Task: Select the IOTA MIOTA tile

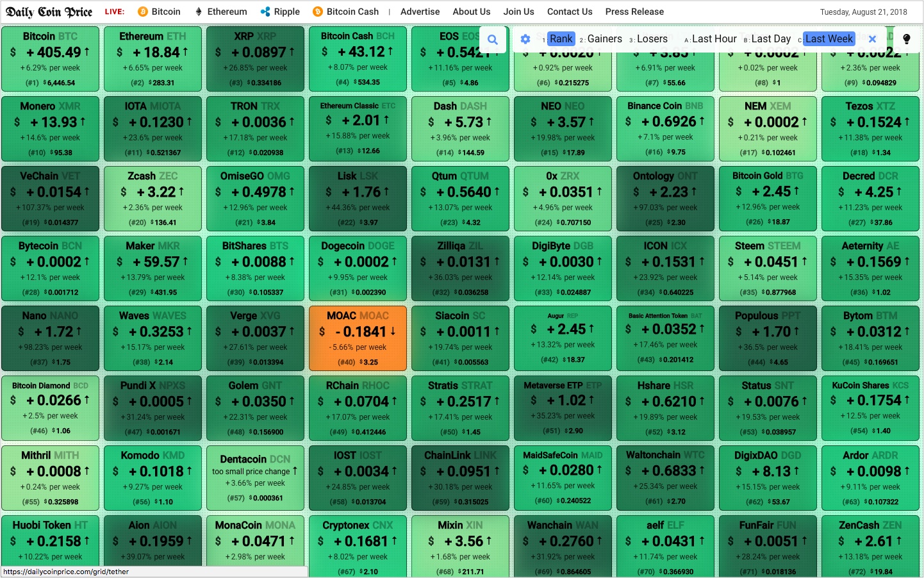Action: point(153,129)
